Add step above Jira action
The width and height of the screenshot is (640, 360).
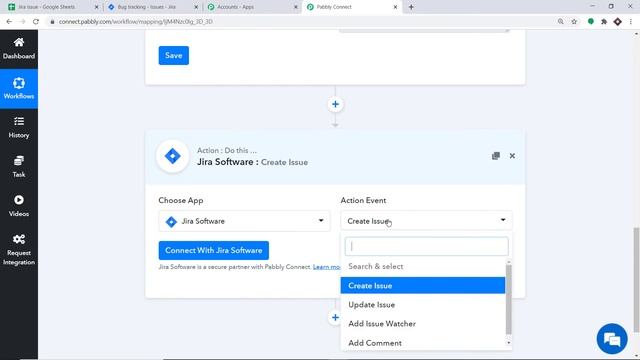[335, 104]
